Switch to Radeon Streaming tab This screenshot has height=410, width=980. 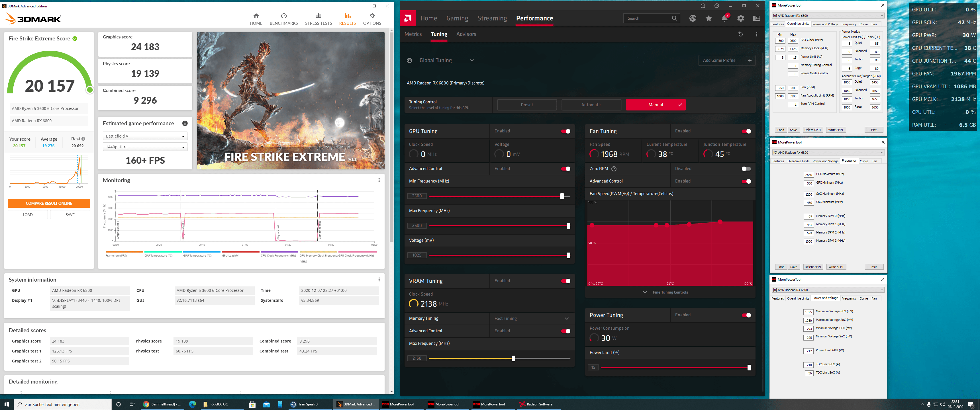(492, 18)
